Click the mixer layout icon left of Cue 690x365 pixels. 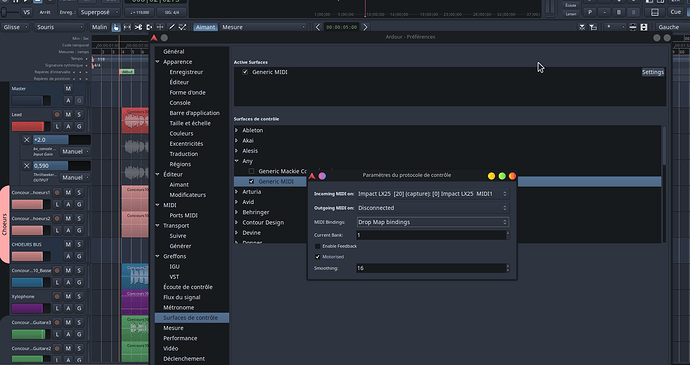655,12
